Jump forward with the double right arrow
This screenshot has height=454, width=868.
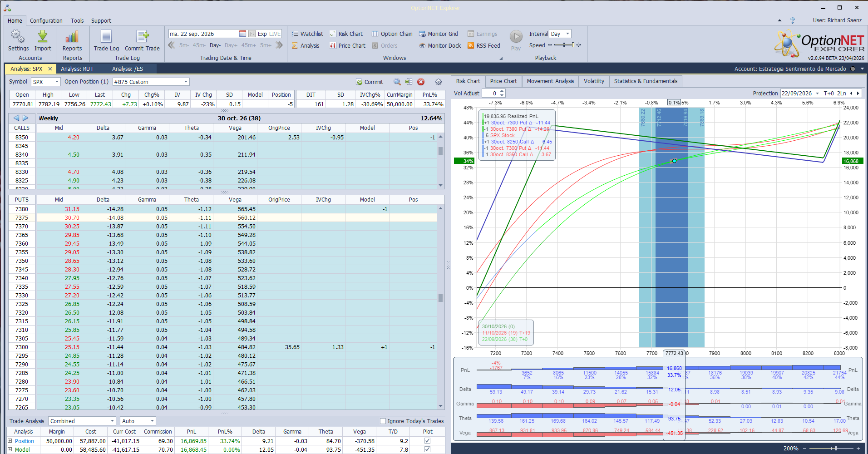pyautogui.click(x=279, y=45)
